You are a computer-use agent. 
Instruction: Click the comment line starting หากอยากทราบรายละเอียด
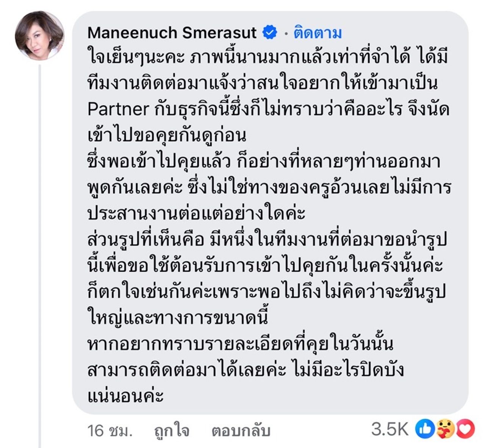click(240, 344)
